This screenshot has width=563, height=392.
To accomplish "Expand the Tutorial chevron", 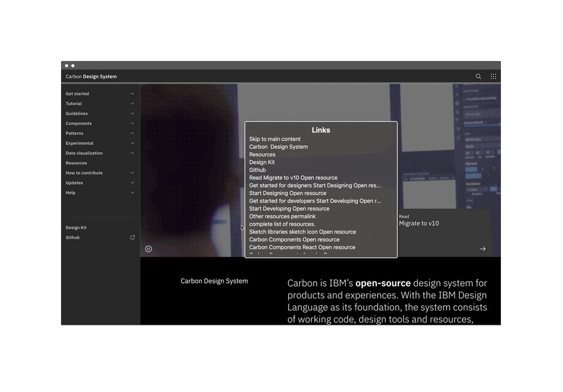I will click(x=132, y=103).
